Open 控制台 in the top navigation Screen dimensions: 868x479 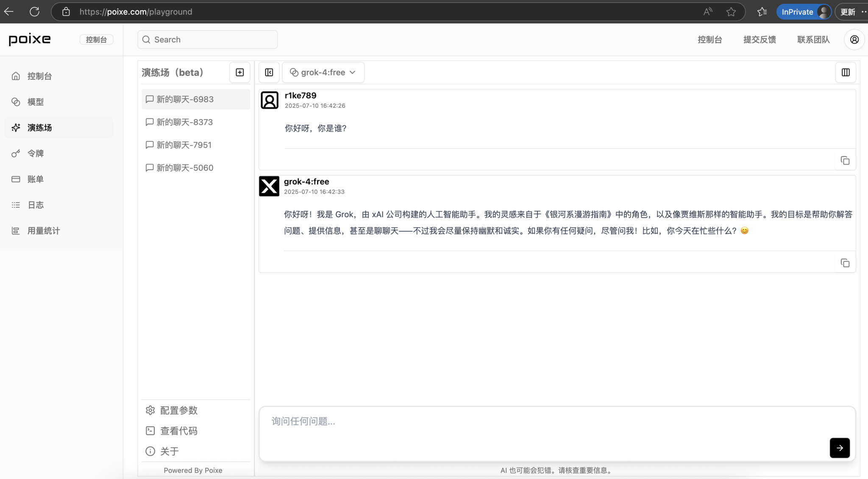[x=710, y=39]
